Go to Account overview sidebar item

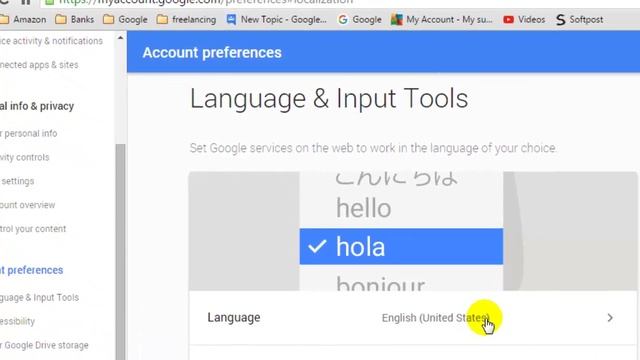coord(27,205)
